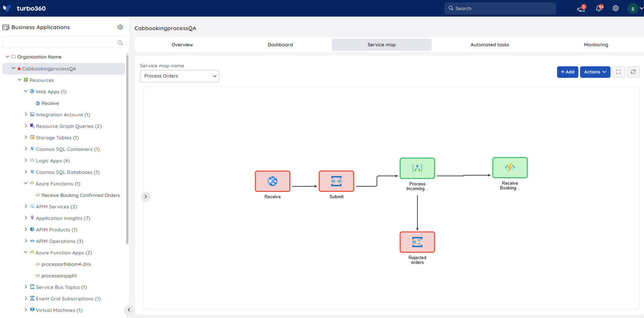Click the Resource Graph Queries icon
The height and width of the screenshot is (318, 644).
pos(32,126)
